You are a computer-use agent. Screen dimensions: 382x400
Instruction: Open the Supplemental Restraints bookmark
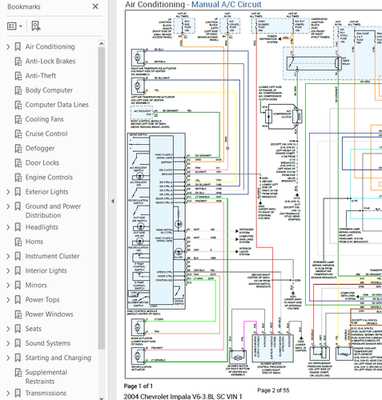[x=46, y=377]
